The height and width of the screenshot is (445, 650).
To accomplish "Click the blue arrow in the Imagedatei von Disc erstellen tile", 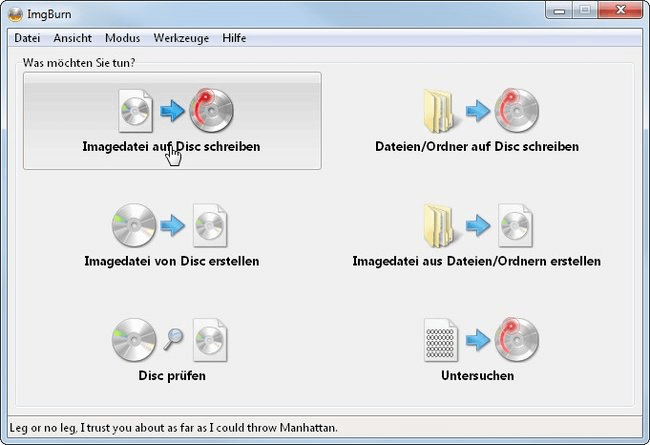I will point(172,226).
